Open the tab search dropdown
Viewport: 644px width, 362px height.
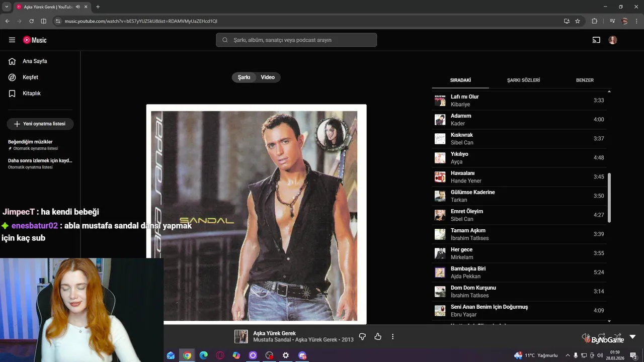click(7, 7)
